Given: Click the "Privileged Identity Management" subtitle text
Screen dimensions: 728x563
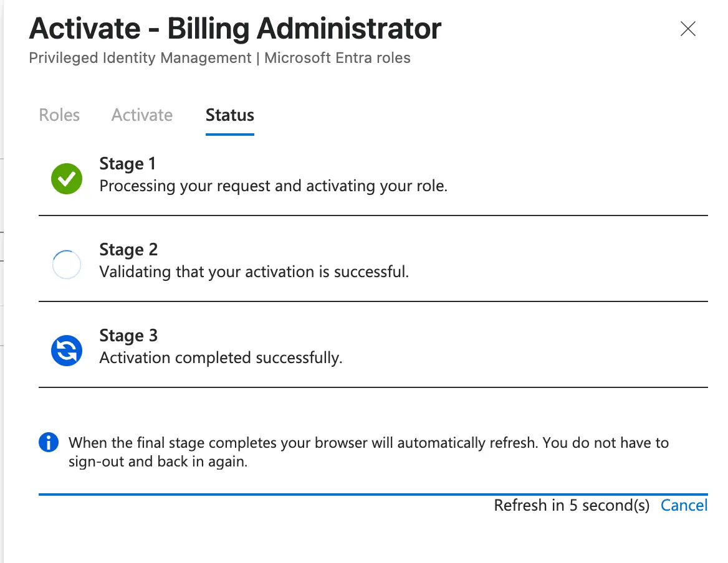Looking at the screenshot, I should [x=140, y=59].
